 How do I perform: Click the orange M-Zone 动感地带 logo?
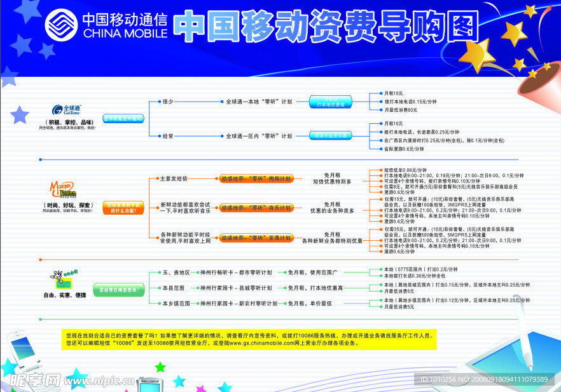click(x=63, y=189)
